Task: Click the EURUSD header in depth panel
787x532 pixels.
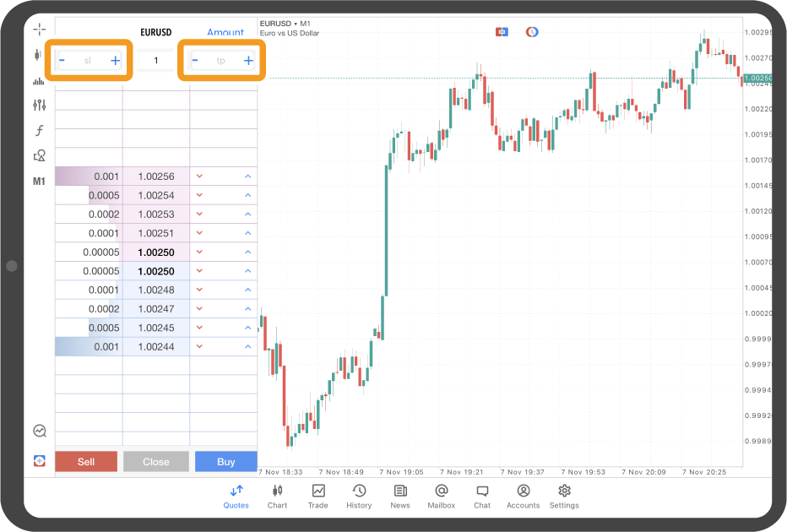Action: point(155,32)
